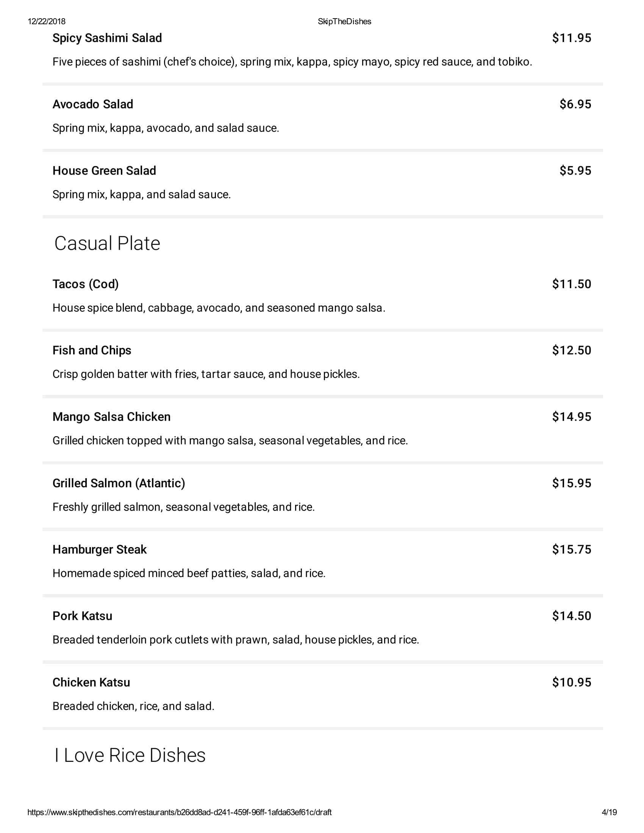Click the Pork Katsu description text
Viewport: 644px width, 833px height.
(x=236, y=640)
